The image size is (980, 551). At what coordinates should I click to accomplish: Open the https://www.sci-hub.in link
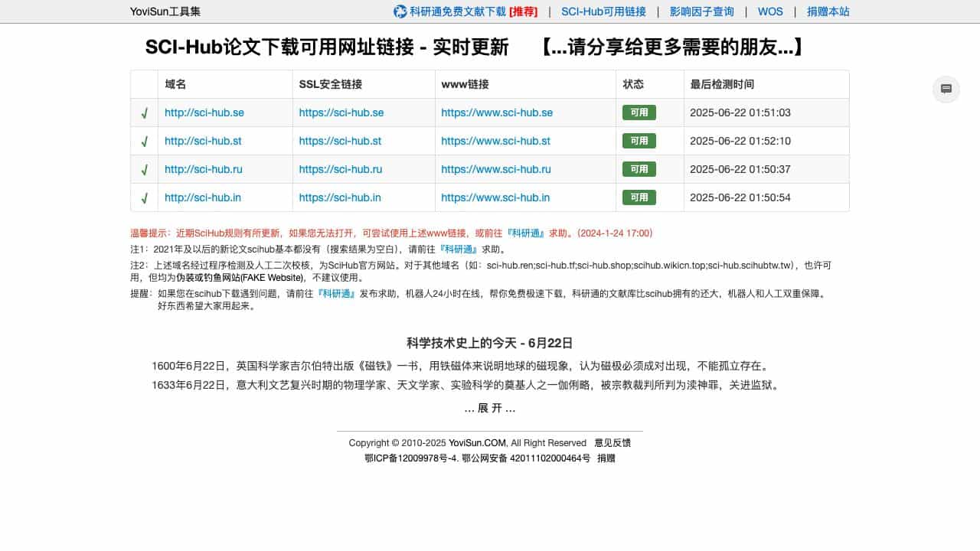(495, 197)
